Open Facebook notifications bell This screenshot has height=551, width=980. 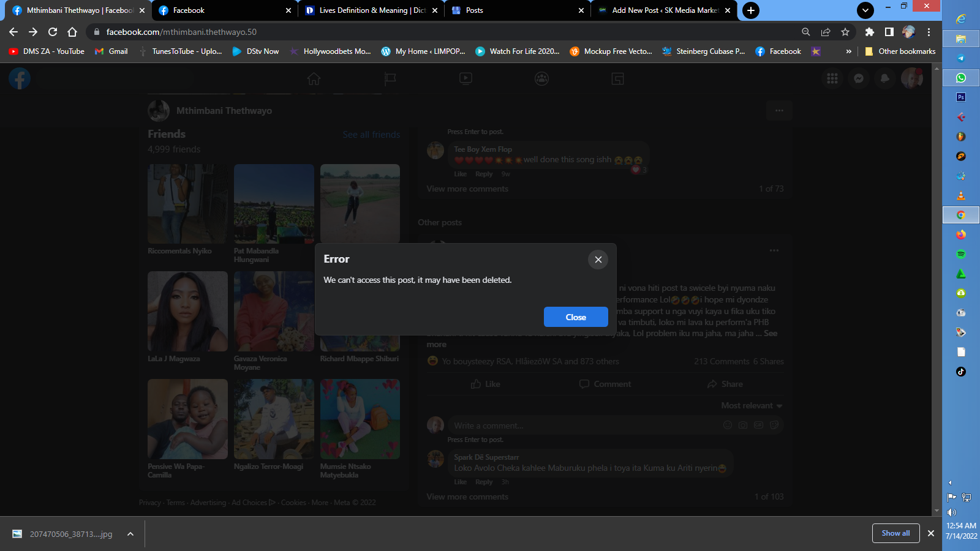(x=885, y=78)
